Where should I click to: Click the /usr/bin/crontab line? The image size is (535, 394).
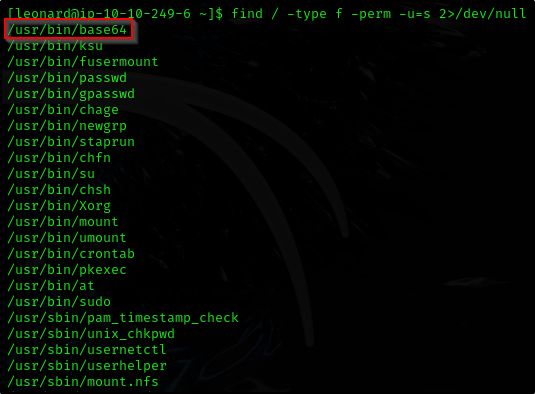pyautogui.click(x=71, y=254)
